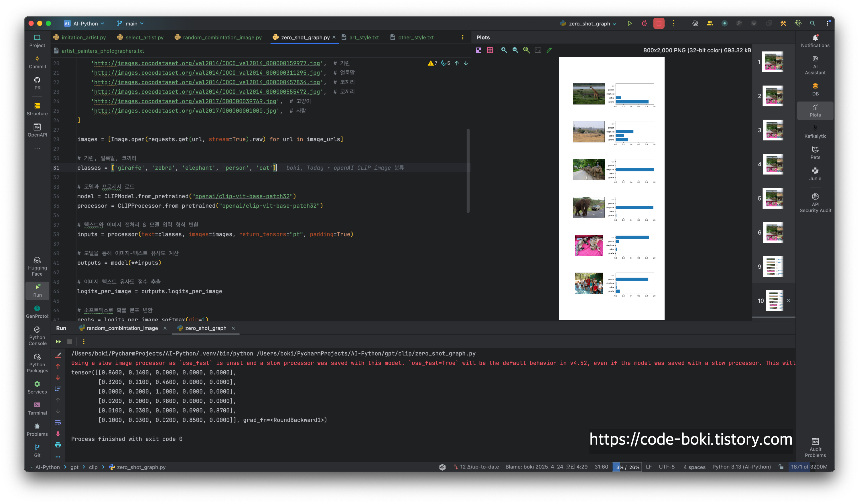859x504 pixels.
Task: Open the AI Assistant panel
Action: (815, 65)
